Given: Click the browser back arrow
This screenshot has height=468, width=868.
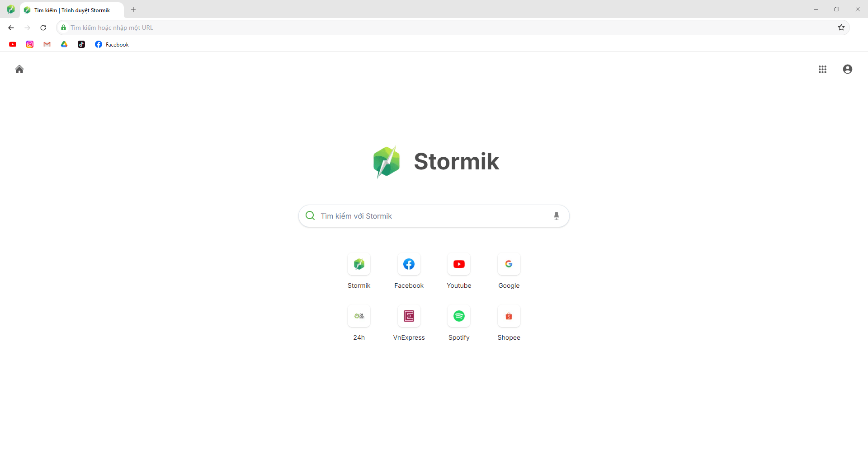Looking at the screenshot, I should pos(11,28).
